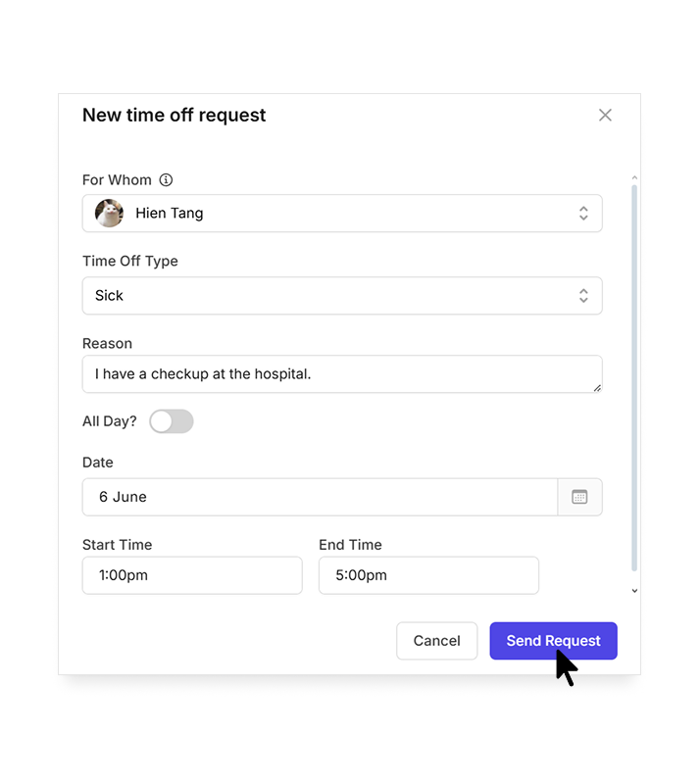Screen dimensions: 700x784
Task: Open the calendar picker icon
Action: point(579,497)
